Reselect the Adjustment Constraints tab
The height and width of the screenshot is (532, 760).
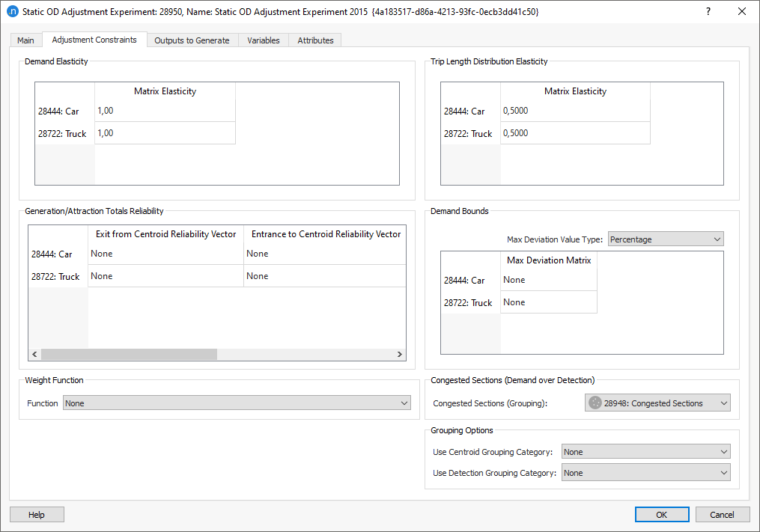tap(94, 40)
